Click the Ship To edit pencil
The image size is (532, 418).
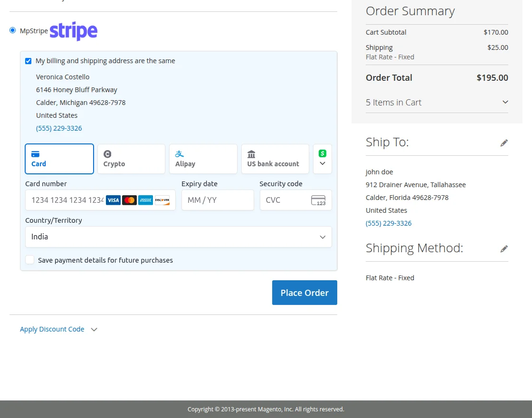504,143
